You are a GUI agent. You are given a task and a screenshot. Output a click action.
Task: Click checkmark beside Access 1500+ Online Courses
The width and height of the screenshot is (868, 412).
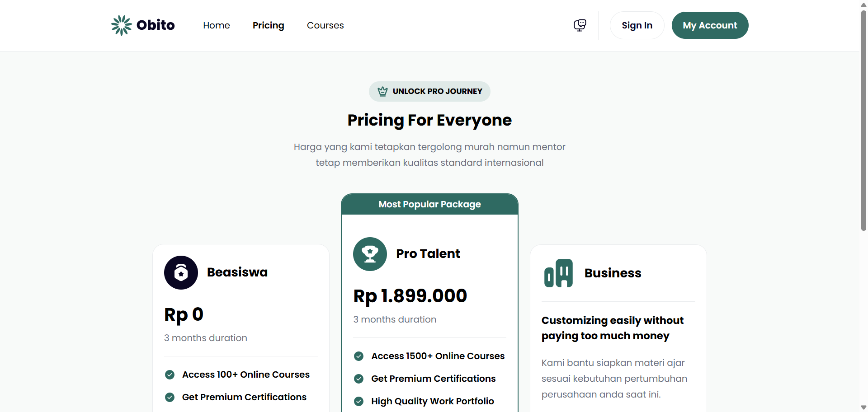pyautogui.click(x=359, y=356)
